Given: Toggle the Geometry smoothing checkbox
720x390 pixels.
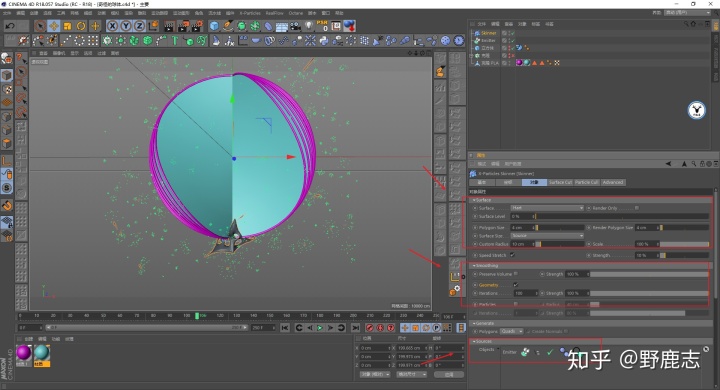Looking at the screenshot, I should [516, 285].
